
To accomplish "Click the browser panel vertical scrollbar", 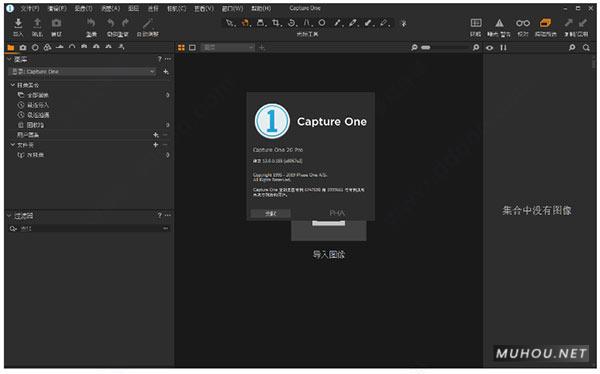I will [594, 63].
